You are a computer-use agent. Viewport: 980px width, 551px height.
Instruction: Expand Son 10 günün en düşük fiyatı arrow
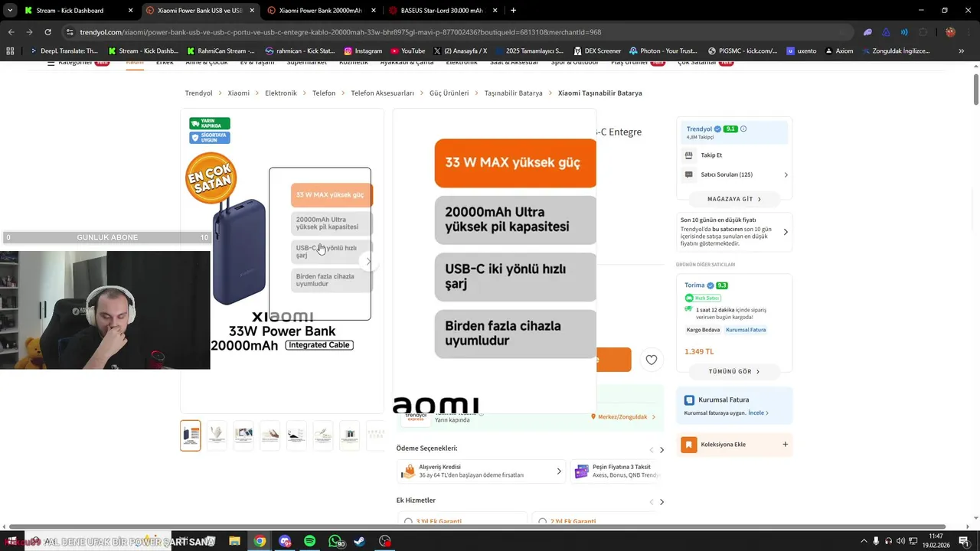point(786,232)
